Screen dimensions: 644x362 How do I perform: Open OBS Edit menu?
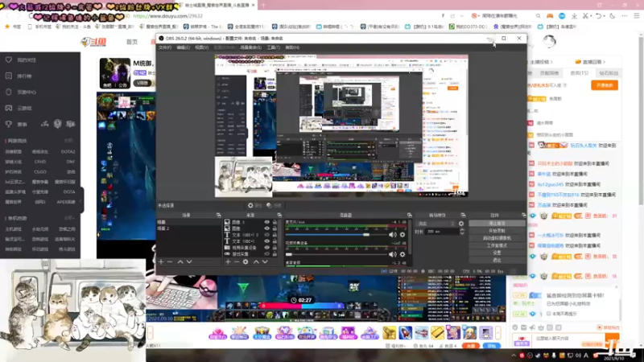tap(184, 47)
